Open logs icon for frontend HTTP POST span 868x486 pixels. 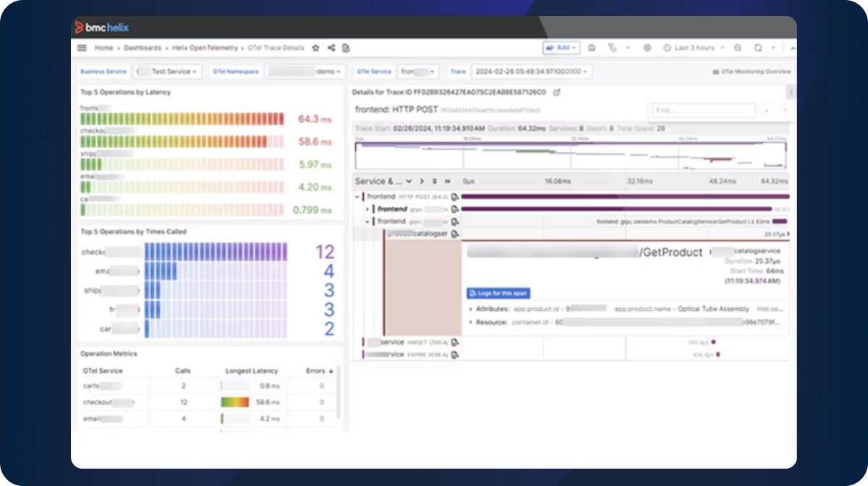[x=455, y=197]
